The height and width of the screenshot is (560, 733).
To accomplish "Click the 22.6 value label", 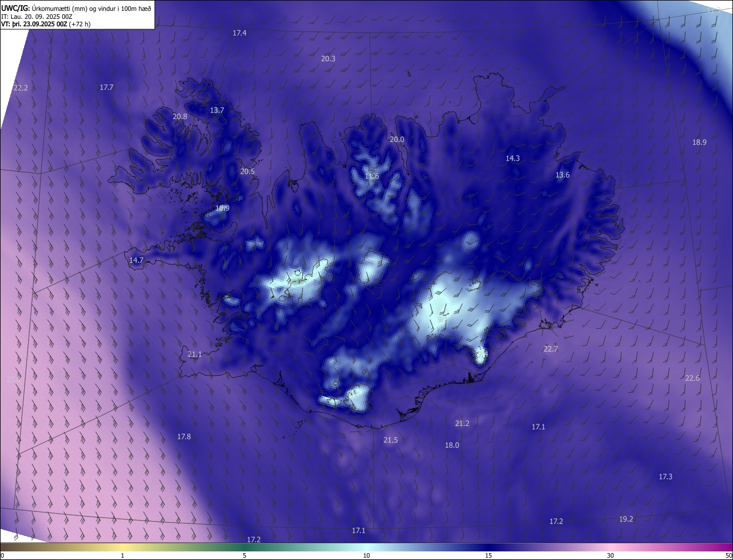I will point(692,378).
